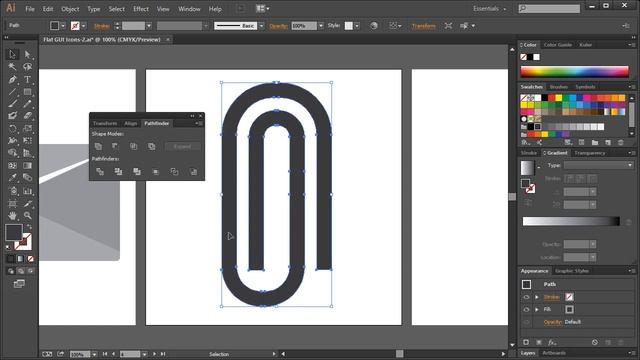Select the Pencil tool
640x360 pixels.
(27, 104)
